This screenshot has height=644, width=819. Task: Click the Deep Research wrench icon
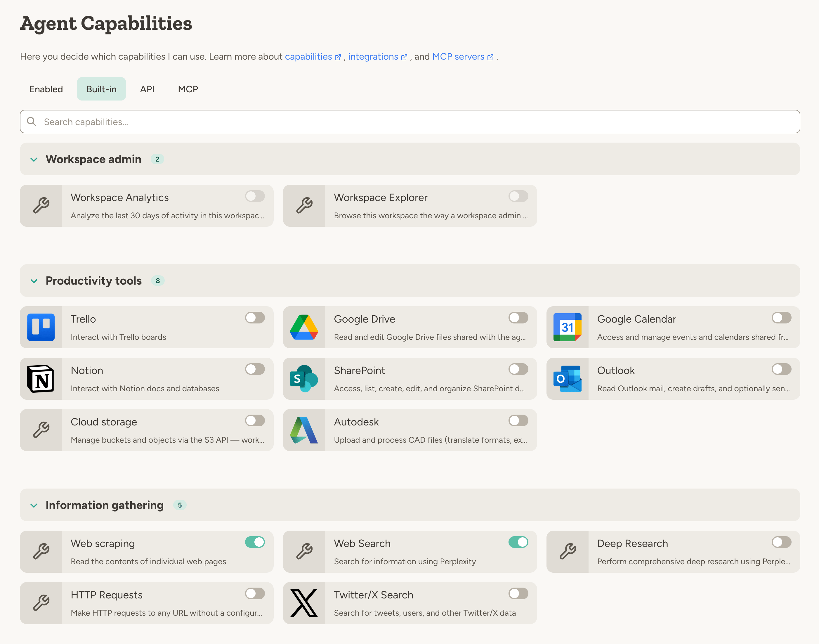coord(568,551)
